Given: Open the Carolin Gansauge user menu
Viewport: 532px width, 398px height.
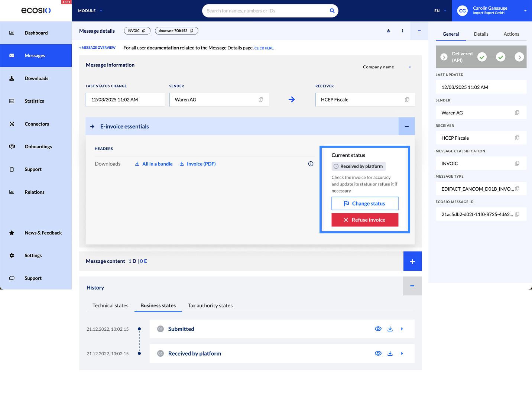Looking at the screenshot, I should tap(492, 11).
